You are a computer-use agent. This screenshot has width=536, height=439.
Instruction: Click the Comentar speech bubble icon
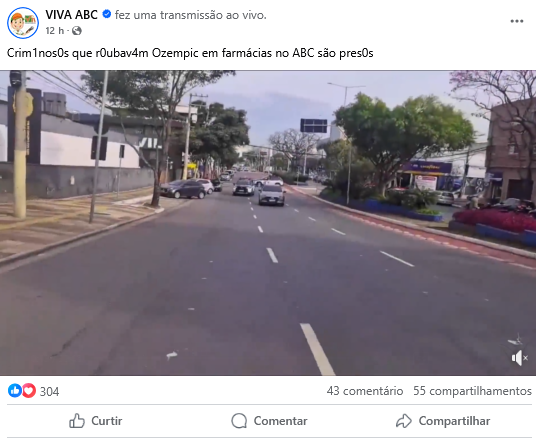click(x=239, y=421)
